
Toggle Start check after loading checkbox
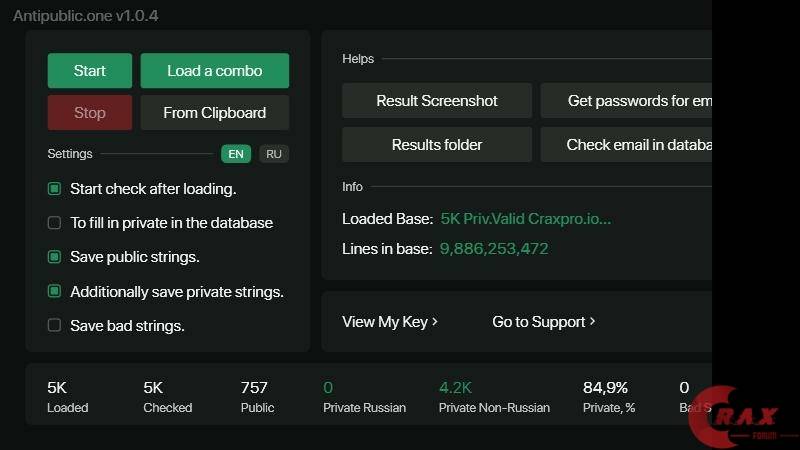tap(54, 189)
